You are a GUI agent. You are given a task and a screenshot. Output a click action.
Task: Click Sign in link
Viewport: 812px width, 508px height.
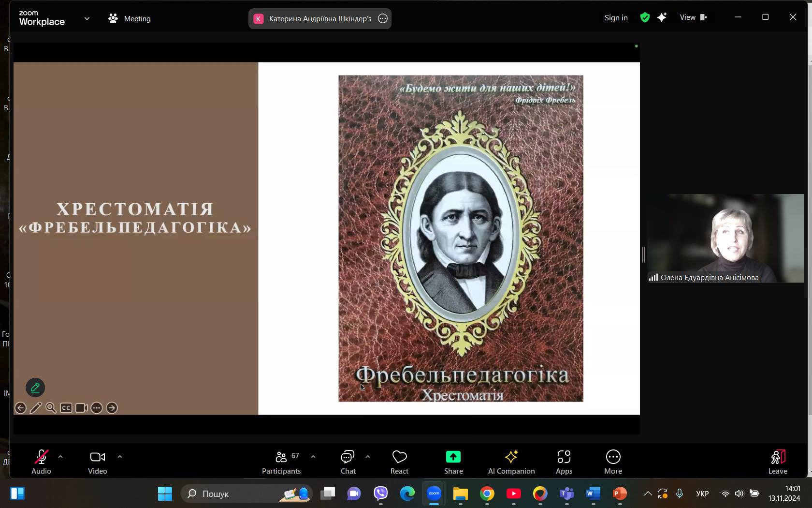point(616,18)
